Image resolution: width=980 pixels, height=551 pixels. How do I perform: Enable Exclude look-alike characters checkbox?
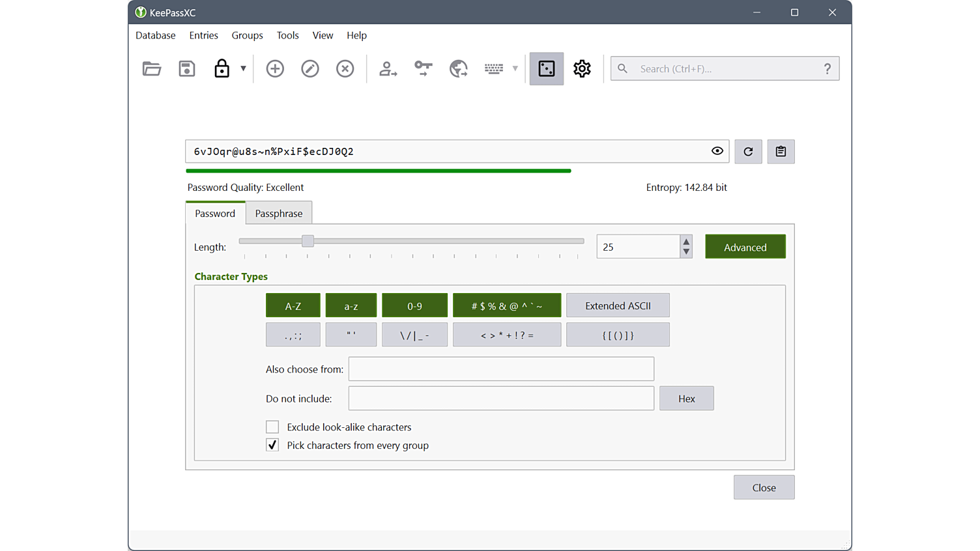[272, 427]
